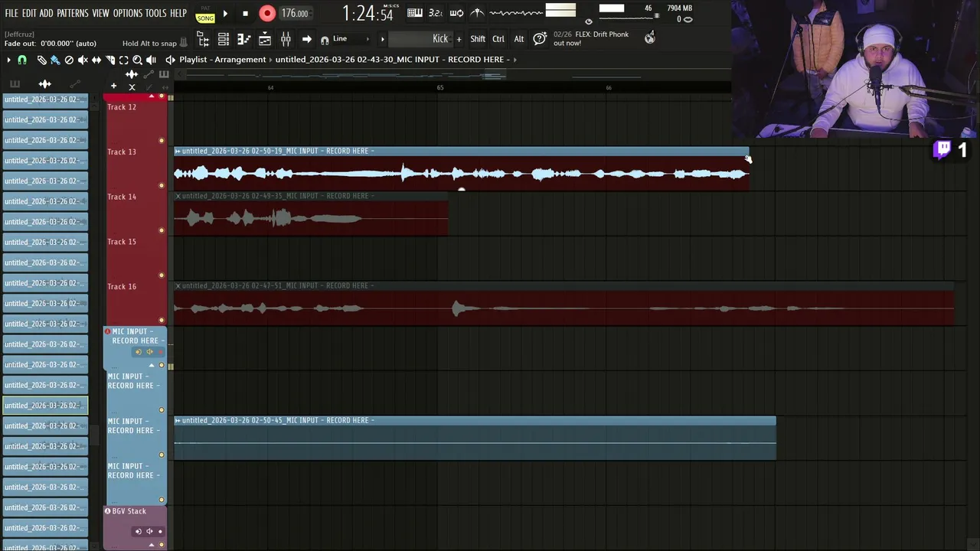
Task: Toggle the metronome icon
Action: [x=477, y=13]
